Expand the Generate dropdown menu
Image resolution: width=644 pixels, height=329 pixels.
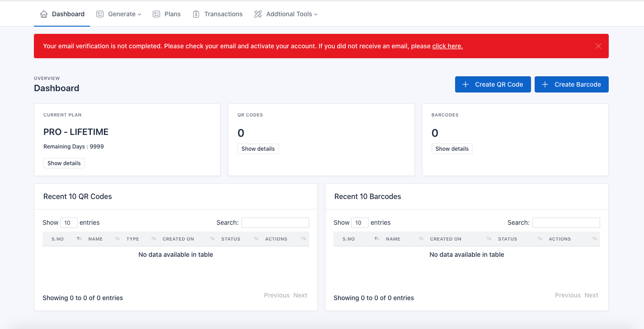(x=124, y=14)
